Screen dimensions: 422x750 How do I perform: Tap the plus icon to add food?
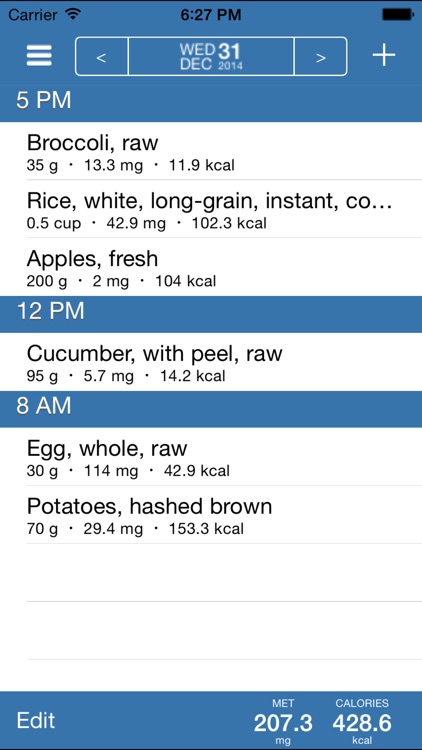(384, 56)
